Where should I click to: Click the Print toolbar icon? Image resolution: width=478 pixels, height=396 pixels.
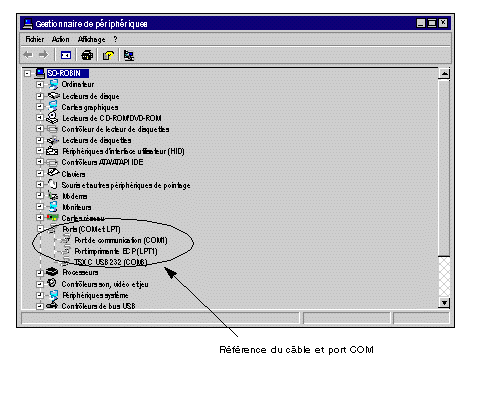(87, 55)
